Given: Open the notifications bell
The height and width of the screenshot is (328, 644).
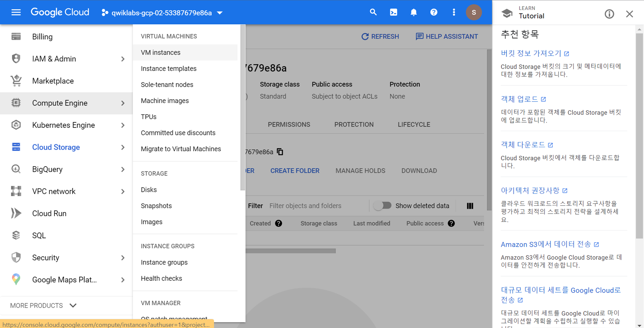Looking at the screenshot, I should [x=414, y=13].
